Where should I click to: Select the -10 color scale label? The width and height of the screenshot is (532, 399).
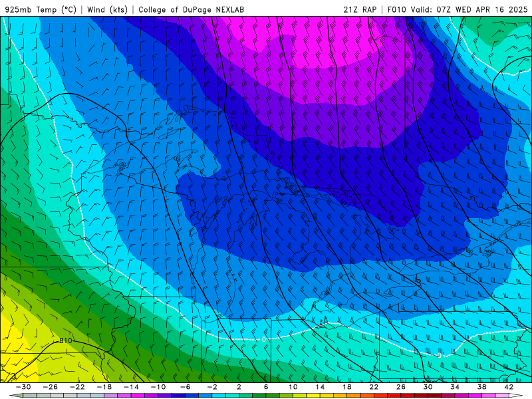click(x=158, y=387)
